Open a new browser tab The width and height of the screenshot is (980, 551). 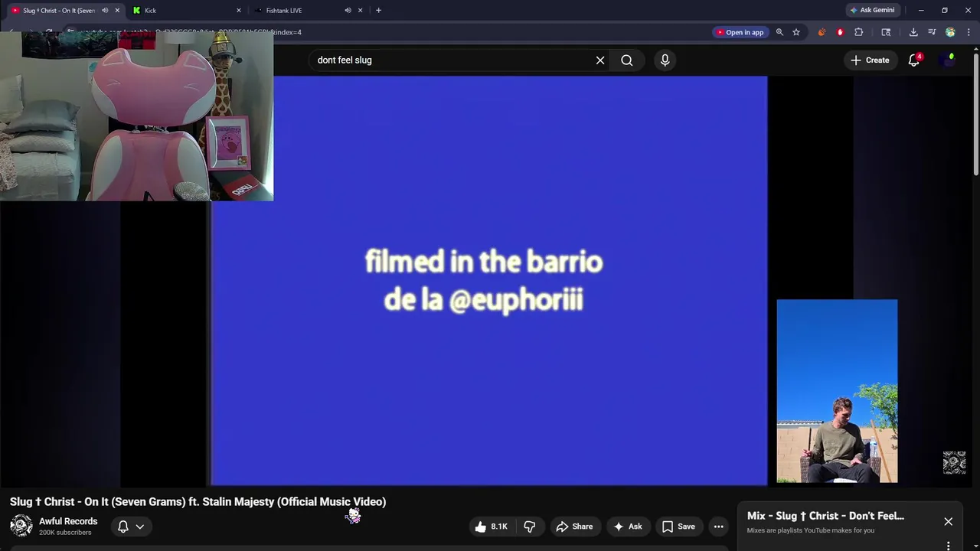pyautogui.click(x=378, y=10)
